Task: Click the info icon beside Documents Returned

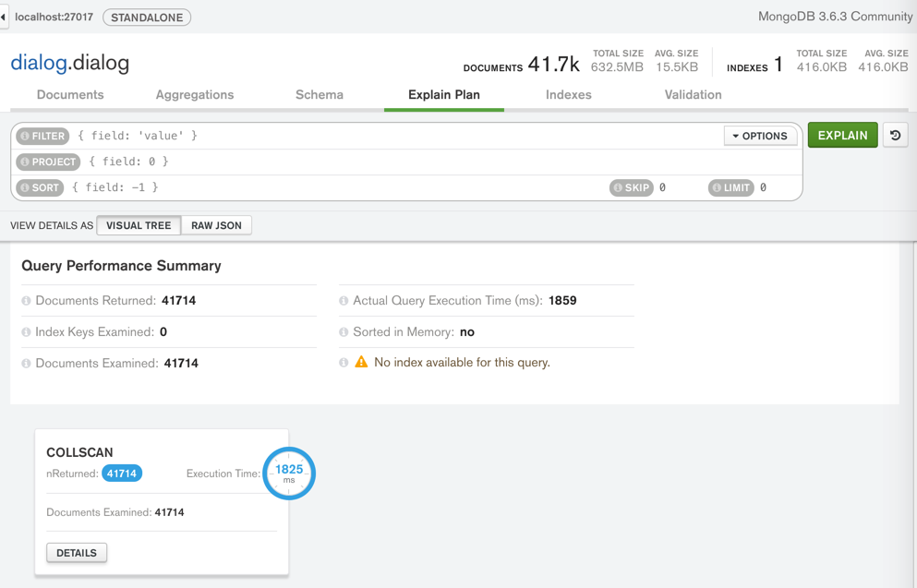Action: click(x=26, y=301)
